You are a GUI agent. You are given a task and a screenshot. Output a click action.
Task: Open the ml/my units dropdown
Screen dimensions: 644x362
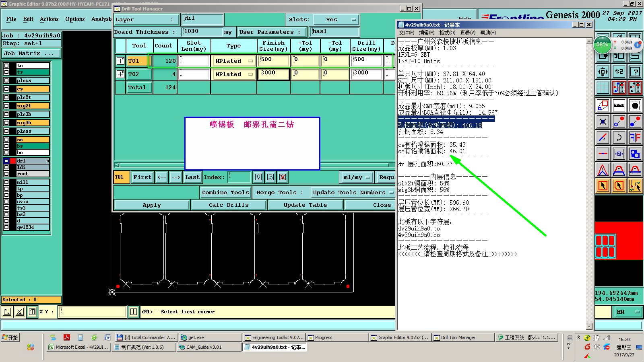(x=356, y=177)
